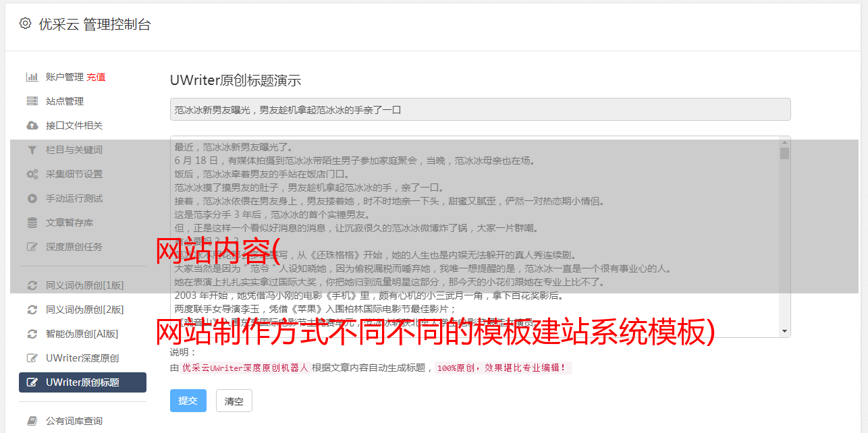Select the 站点管理 server icon

click(32, 101)
